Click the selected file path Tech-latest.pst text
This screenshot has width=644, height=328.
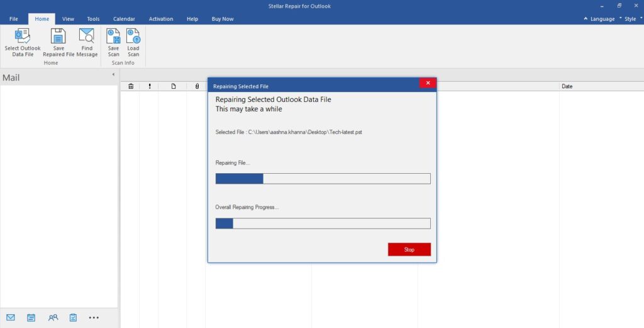305,132
